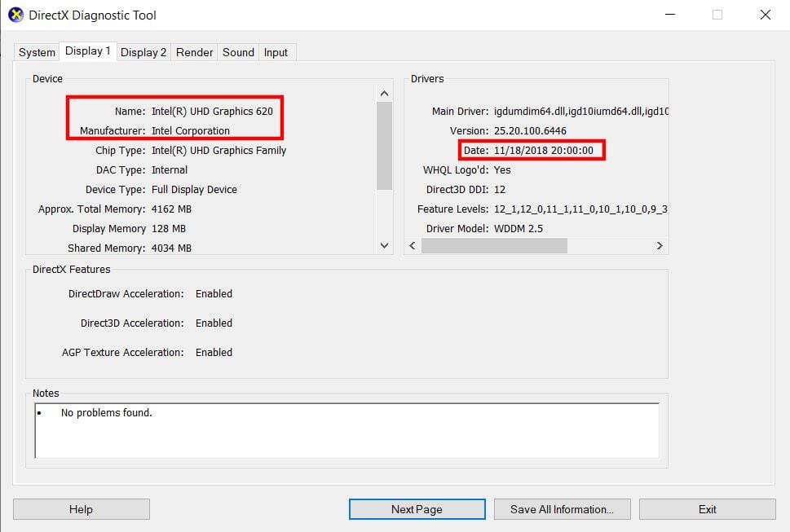Click the Device panel vertical scrollbar thumb
The width and height of the screenshot is (790, 532).
(x=384, y=145)
